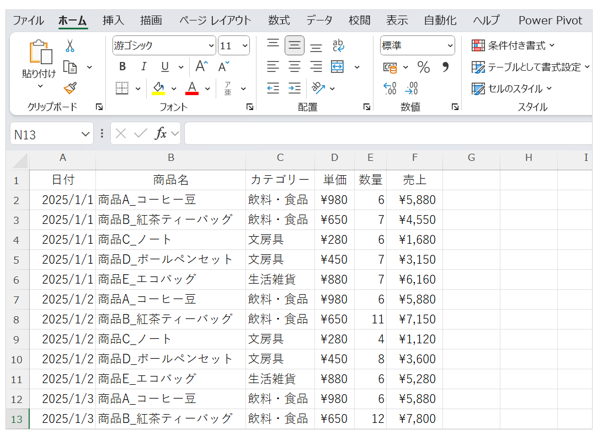Viewport: 605px width, 436px height.
Task: Align text right in the cell
Action: pos(316,67)
